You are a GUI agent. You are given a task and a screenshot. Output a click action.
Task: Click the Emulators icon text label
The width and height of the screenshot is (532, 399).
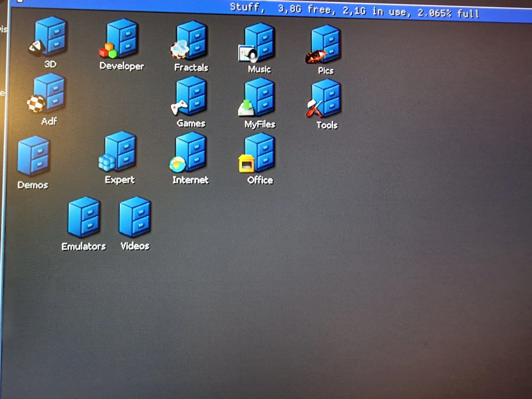coord(83,246)
